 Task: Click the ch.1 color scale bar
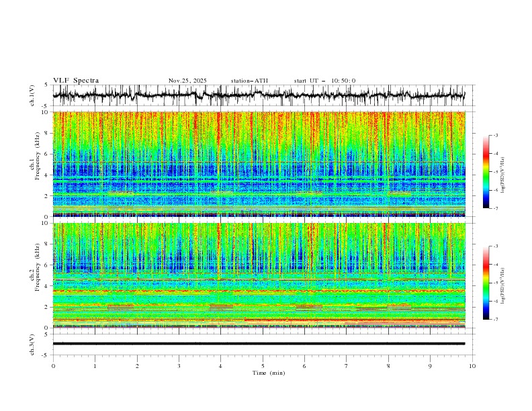(x=486, y=172)
